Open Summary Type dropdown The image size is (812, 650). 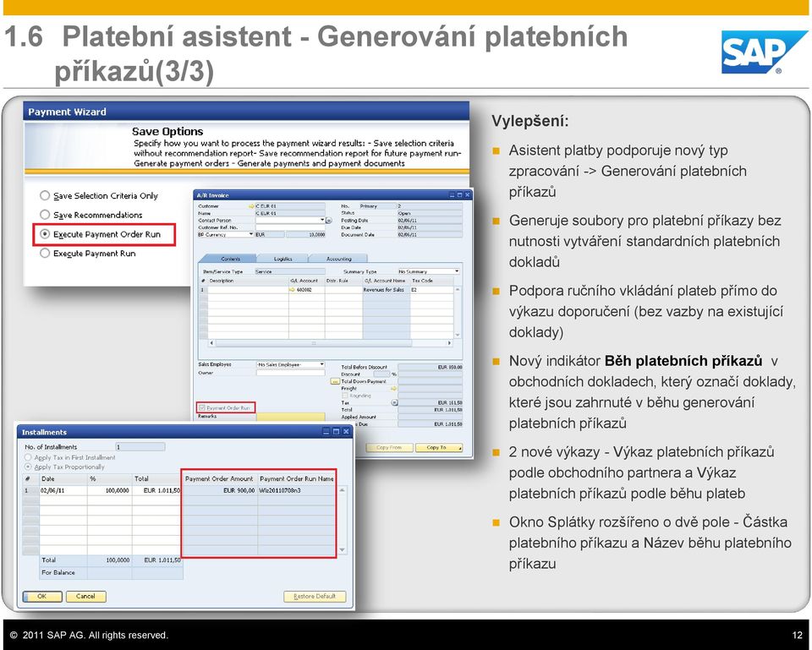457,271
